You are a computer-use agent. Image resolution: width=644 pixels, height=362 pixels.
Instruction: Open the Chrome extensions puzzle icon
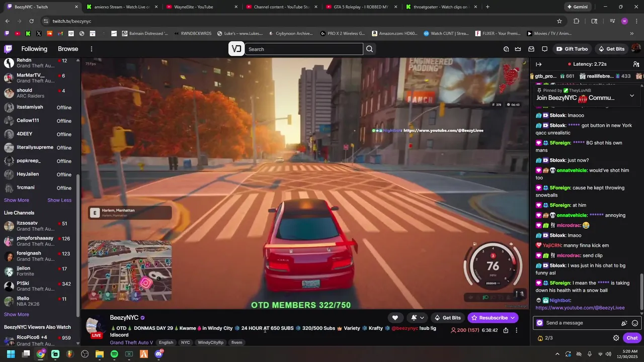pos(577,21)
